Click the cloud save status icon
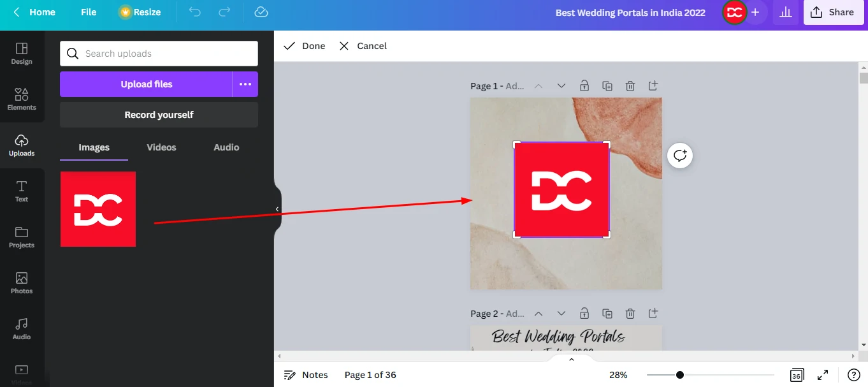 pyautogui.click(x=261, y=12)
